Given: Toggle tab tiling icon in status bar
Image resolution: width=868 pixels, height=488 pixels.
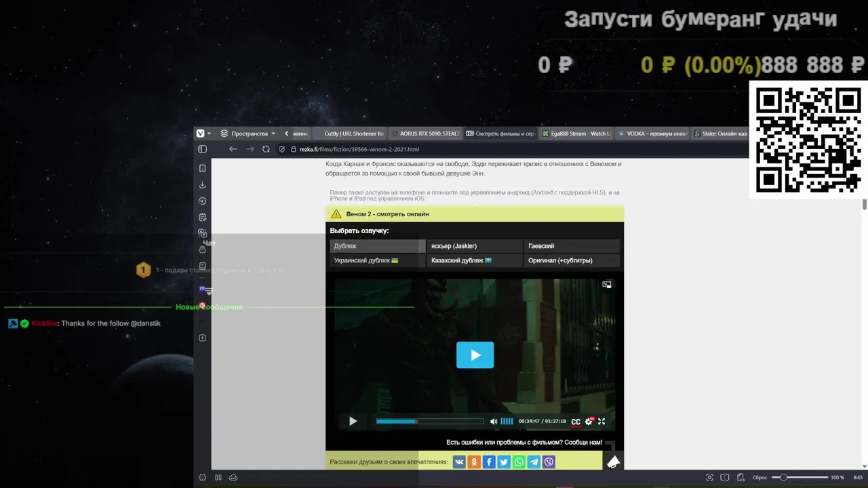Looking at the screenshot, I should (725, 477).
